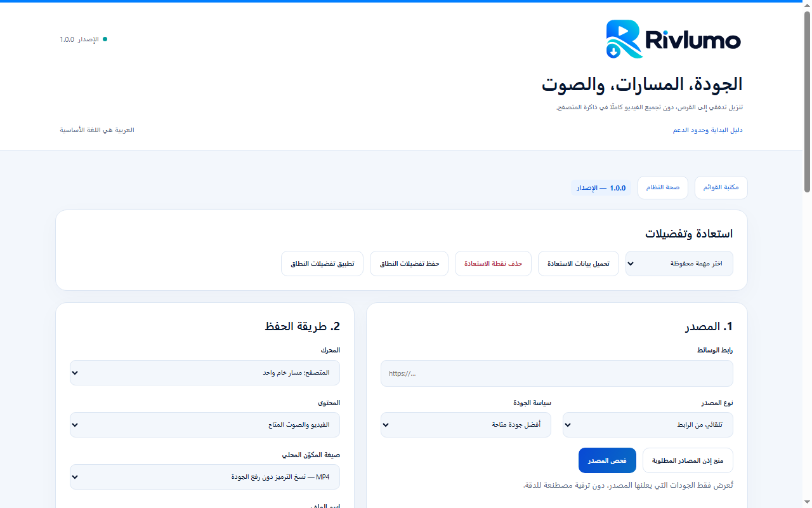This screenshot has height=508, width=812.
Task: Click the "فحص المصدر" inspect source button
Action: click(607, 461)
